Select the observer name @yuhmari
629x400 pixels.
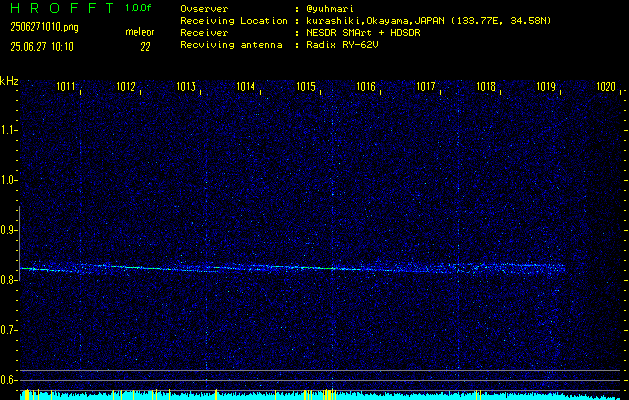[330, 9]
